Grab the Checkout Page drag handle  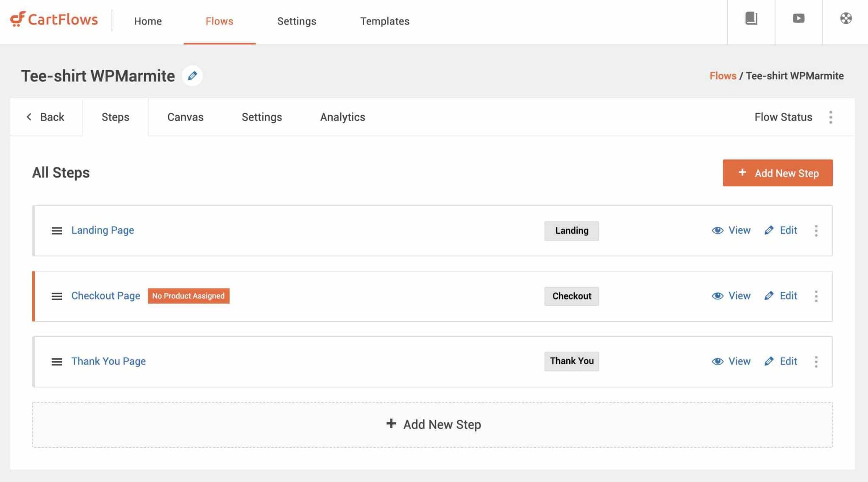pyautogui.click(x=56, y=296)
